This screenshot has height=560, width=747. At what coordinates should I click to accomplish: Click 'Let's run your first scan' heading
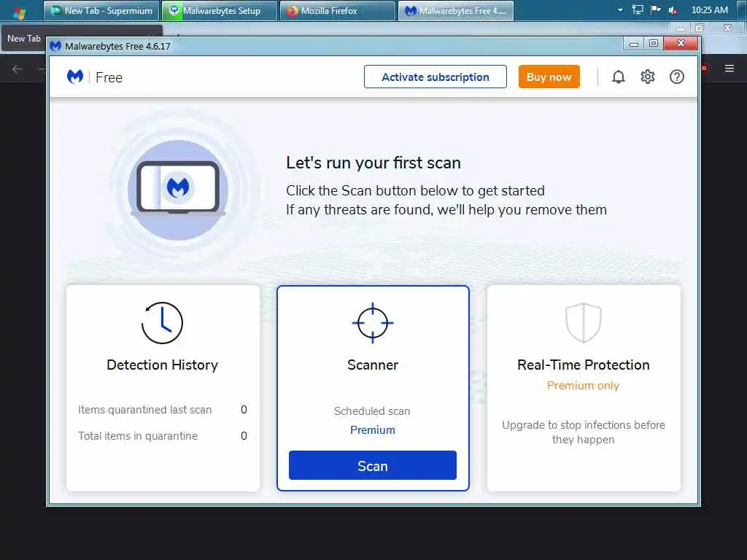tap(373, 163)
